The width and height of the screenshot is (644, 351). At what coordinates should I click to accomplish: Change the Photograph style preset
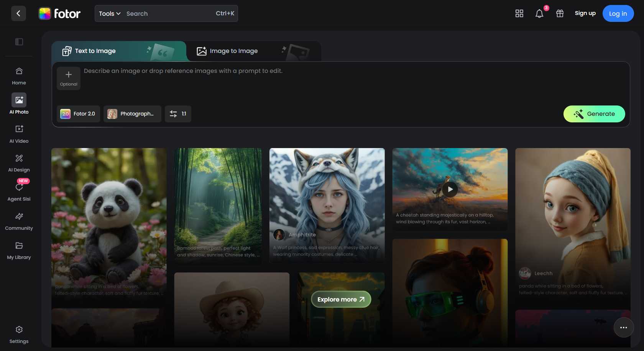pyautogui.click(x=132, y=114)
